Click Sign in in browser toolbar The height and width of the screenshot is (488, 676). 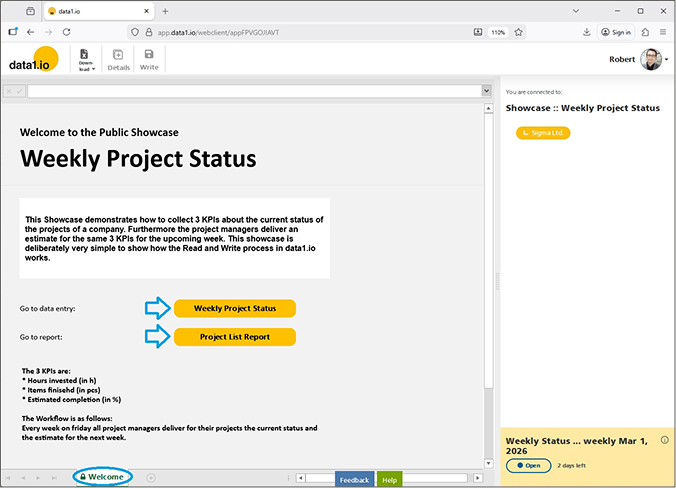pos(615,32)
